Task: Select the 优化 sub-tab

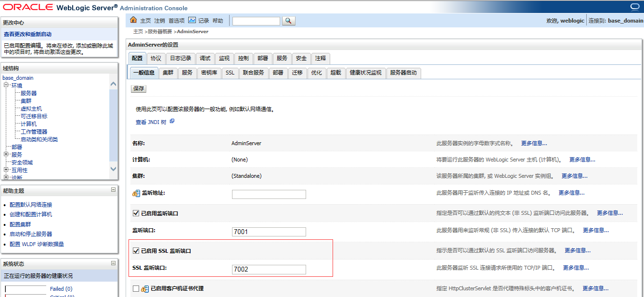Action: (316, 73)
